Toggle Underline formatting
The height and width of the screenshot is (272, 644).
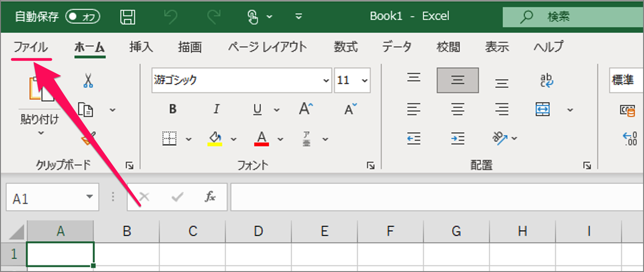(x=258, y=109)
